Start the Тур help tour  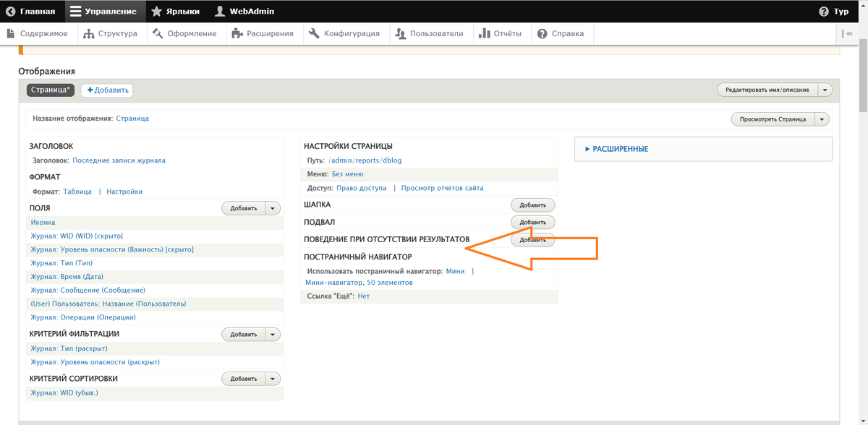(x=834, y=12)
